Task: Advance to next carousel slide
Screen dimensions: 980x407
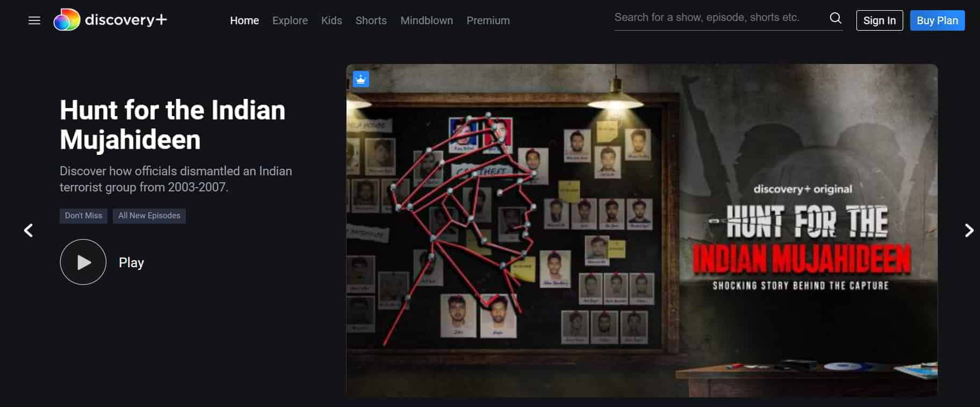Action: pos(969,230)
